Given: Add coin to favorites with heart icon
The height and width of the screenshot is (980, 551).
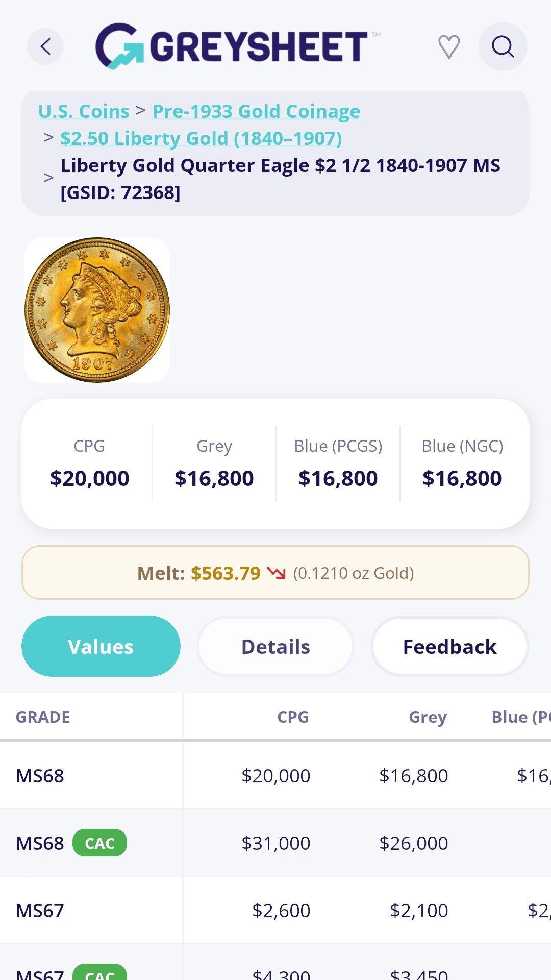Looking at the screenshot, I should point(449,47).
